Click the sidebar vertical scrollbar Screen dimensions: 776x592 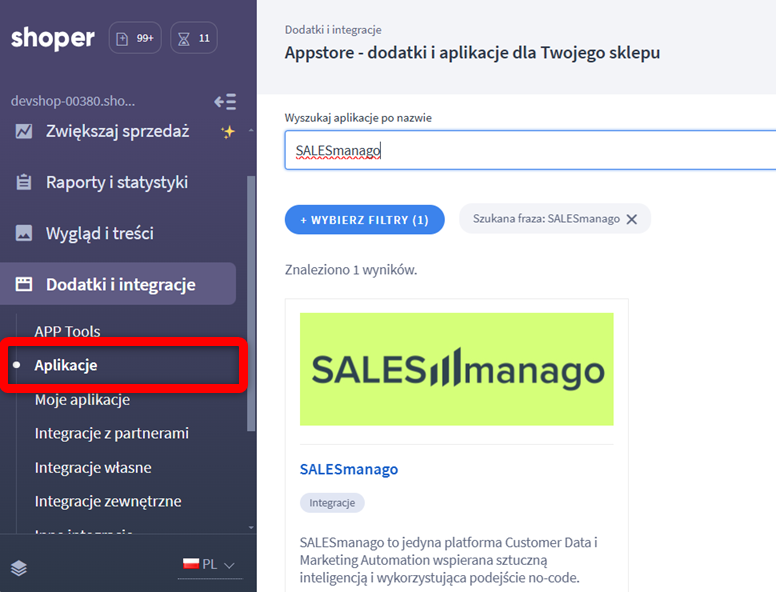point(251,303)
